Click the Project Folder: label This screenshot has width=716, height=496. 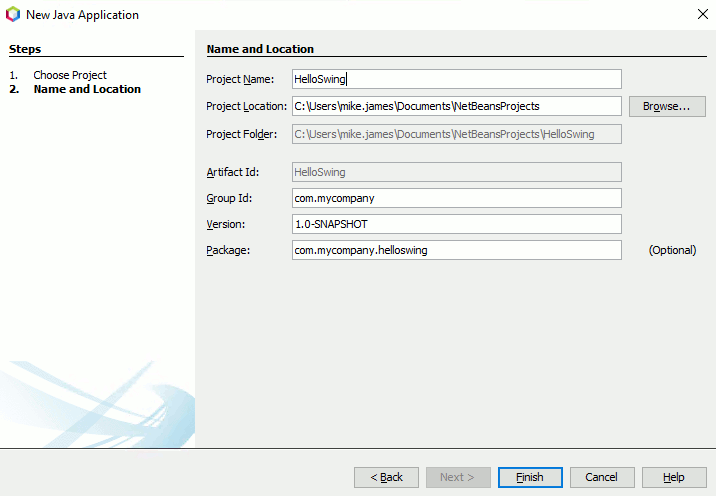click(242, 134)
